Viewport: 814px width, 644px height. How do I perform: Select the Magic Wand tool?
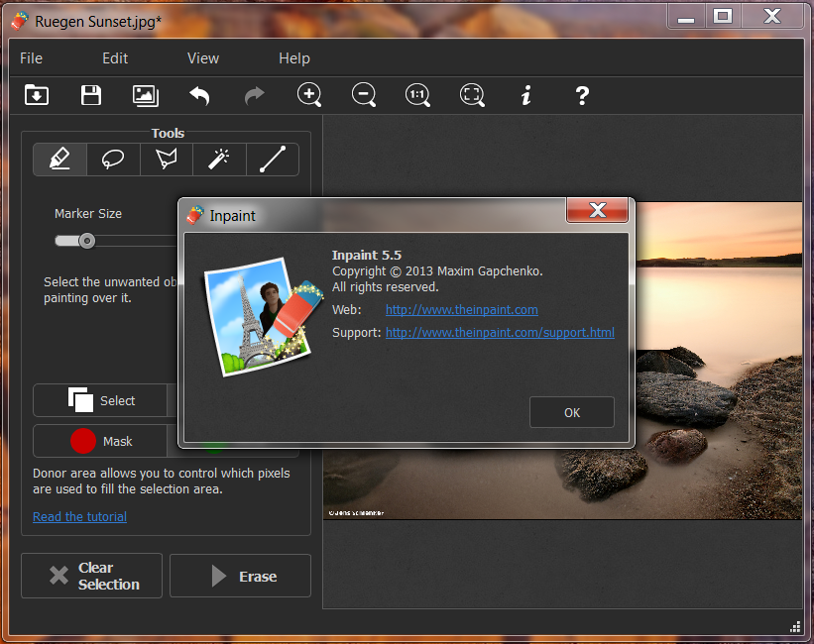[x=219, y=160]
